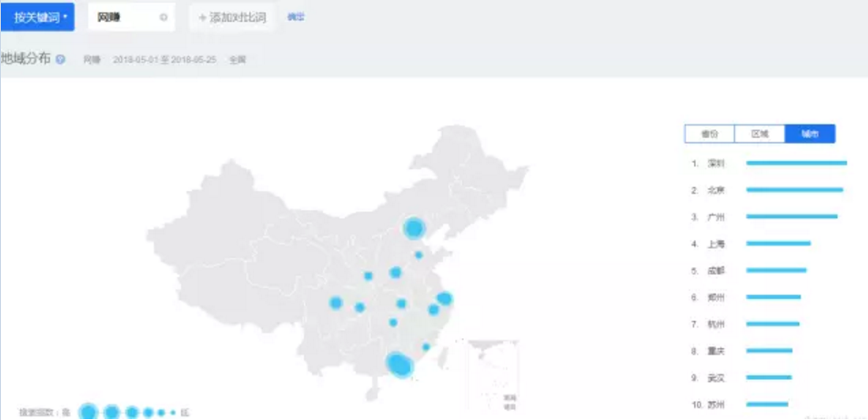Image resolution: width=868 pixels, height=420 pixels.
Task: Click the help icon beside 地域分布
Action: 60,59
